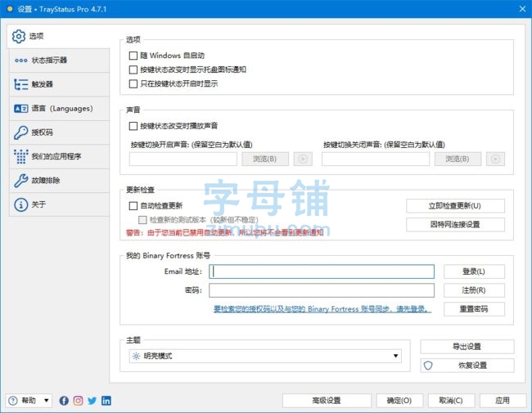532x413 pixels.
Task: Click the help question mark icon
Action: click(x=13, y=401)
